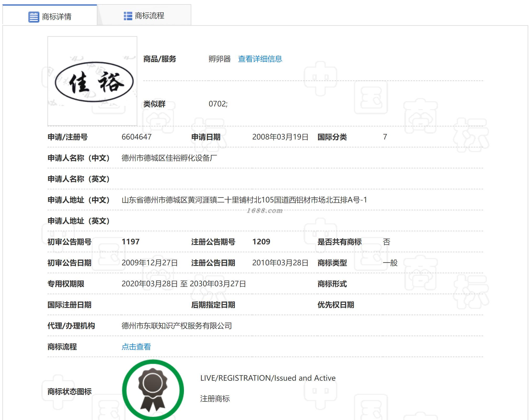529x420 pixels.
Task: Click the 商标类型 label
Action: click(332, 263)
